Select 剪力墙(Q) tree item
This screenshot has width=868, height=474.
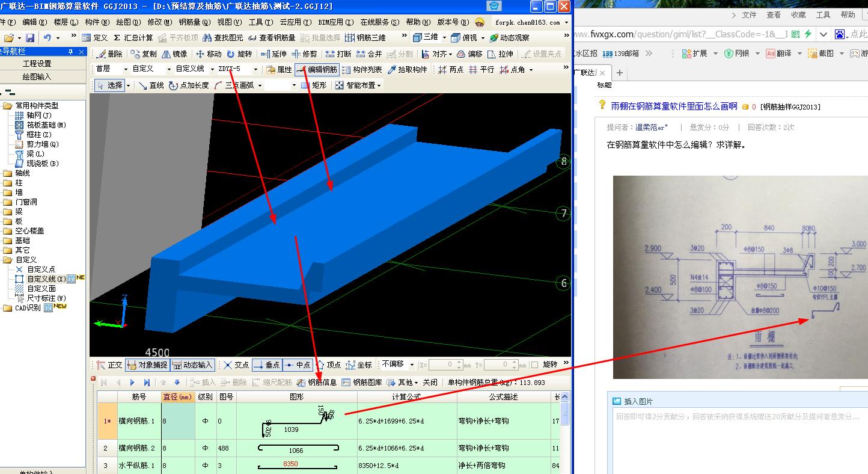click(x=42, y=144)
